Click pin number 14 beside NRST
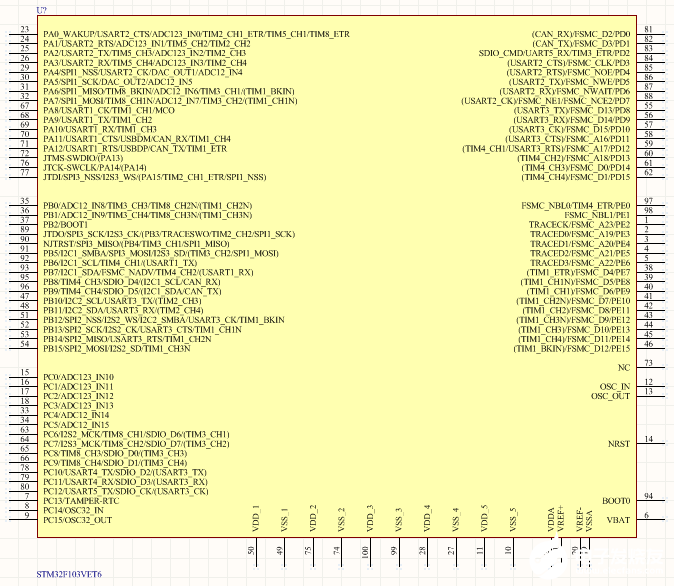The image size is (674, 586). pyautogui.click(x=648, y=439)
